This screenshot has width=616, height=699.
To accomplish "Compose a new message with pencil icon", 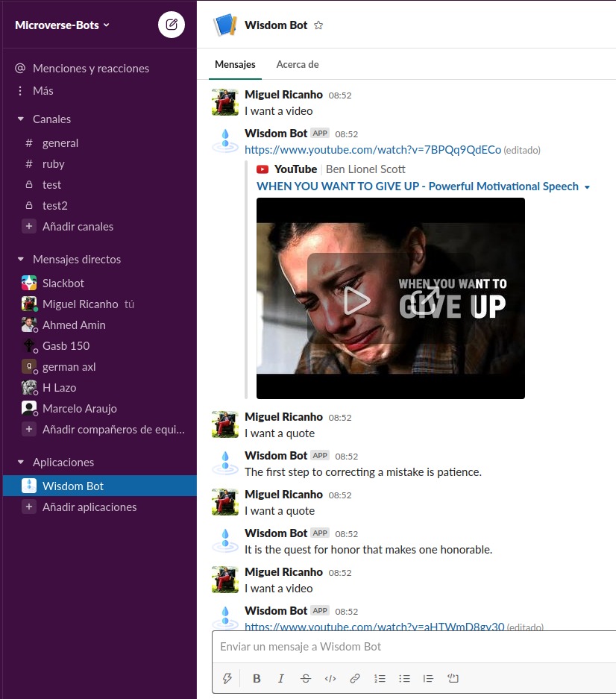I will point(172,25).
